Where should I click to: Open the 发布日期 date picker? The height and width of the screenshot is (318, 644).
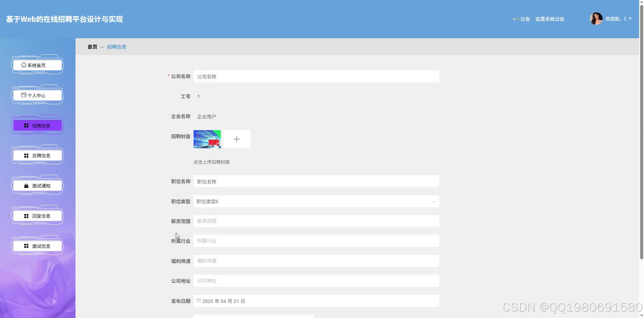(315, 301)
